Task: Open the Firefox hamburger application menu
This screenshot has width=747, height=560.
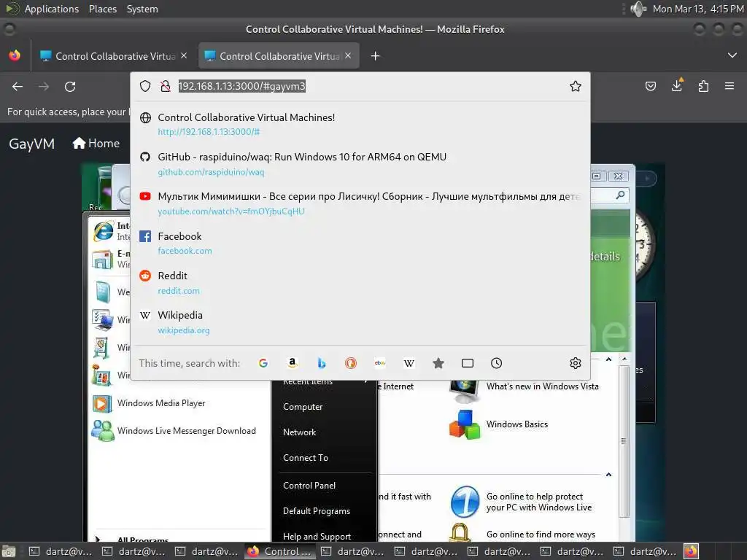Action: (x=729, y=86)
